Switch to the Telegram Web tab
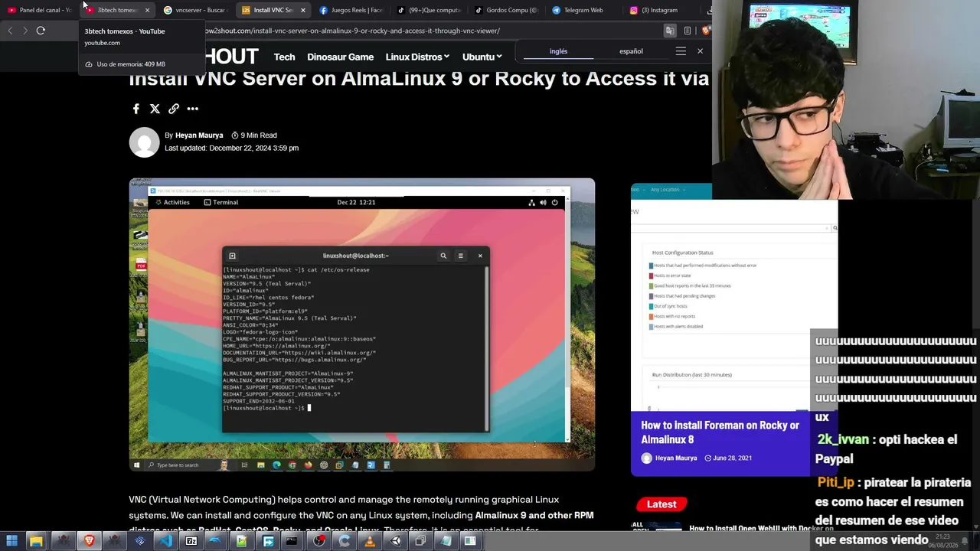This screenshot has height=551, width=980. 583,10
